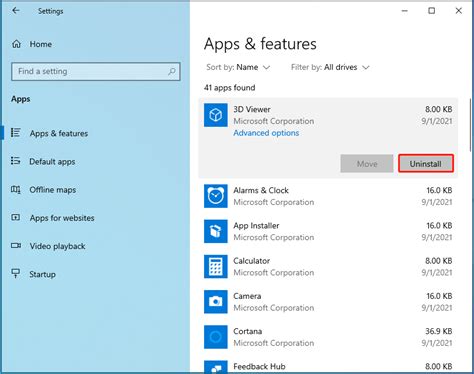Open Advanced options link for 3D Viewer

266,133
